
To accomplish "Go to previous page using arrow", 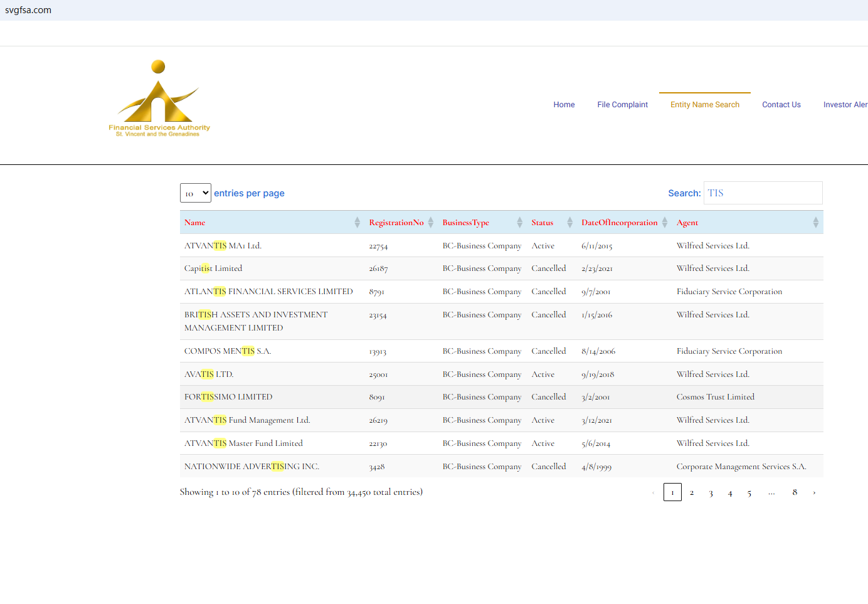I will point(653,493).
